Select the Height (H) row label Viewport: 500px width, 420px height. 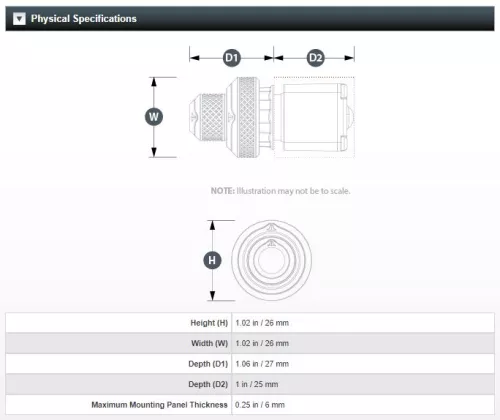tap(209, 323)
